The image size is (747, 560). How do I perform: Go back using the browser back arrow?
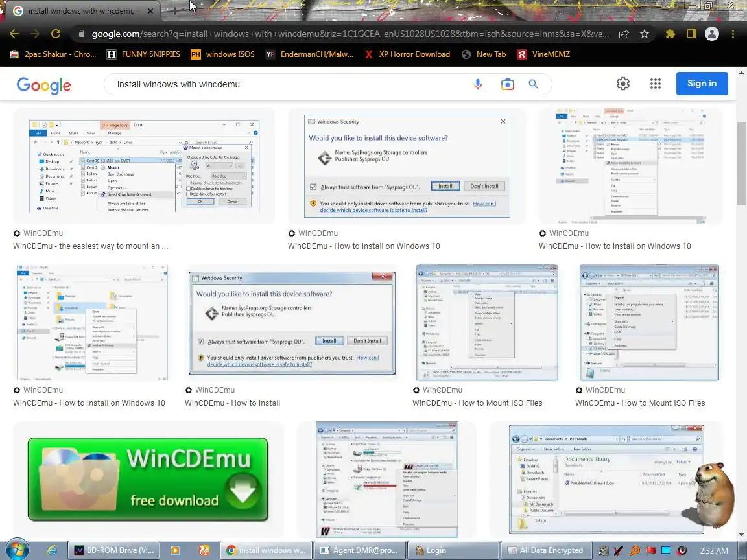click(14, 34)
